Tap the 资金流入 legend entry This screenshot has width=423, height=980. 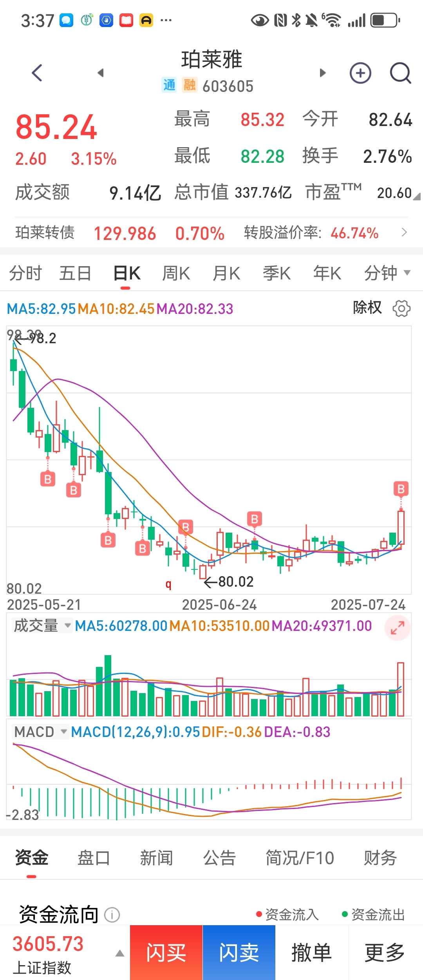pyautogui.click(x=287, y=915)
